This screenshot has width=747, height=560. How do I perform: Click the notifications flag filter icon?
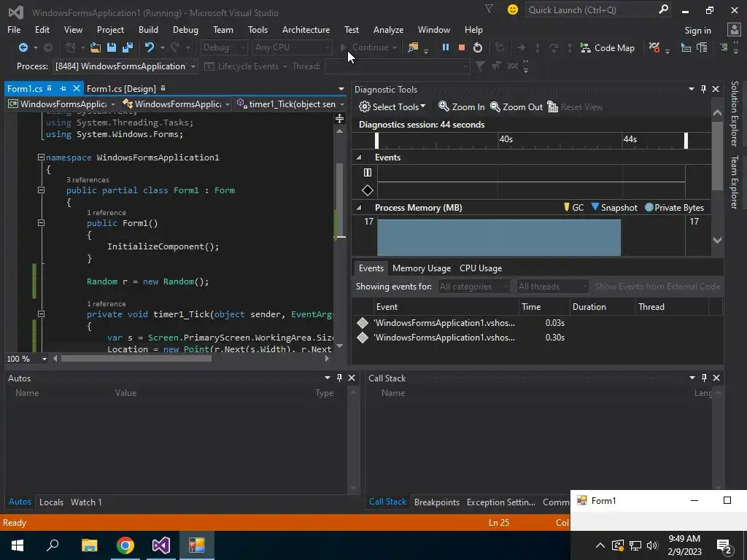tap(489, 9)
